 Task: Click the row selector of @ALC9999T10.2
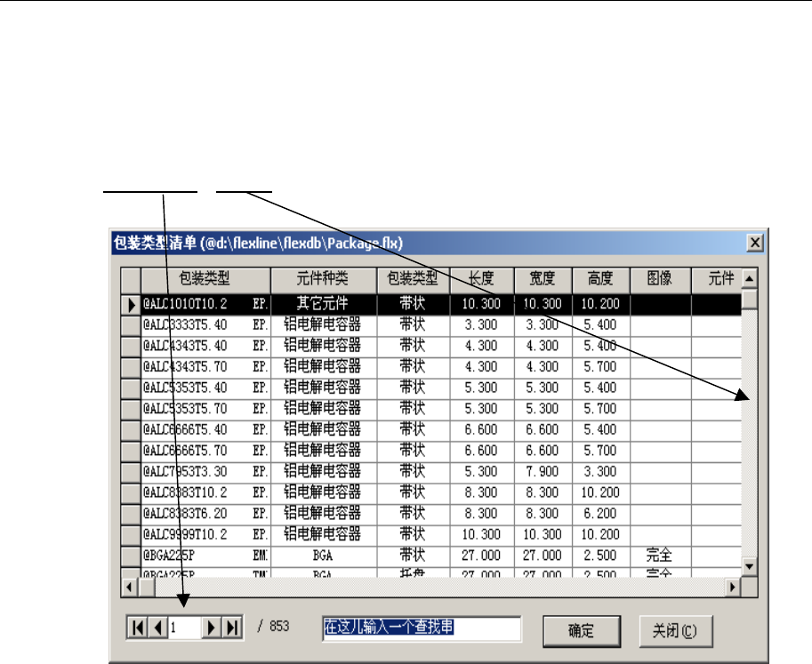(x=131, y=535)
